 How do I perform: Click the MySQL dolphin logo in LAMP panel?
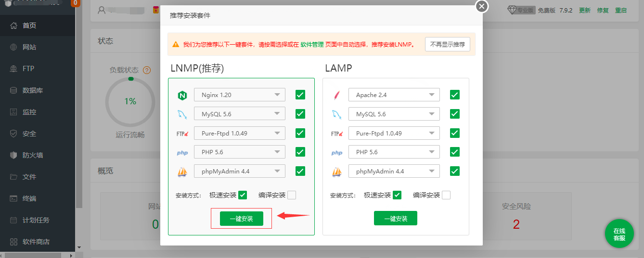pyautogui.click(x=336, y=114)
